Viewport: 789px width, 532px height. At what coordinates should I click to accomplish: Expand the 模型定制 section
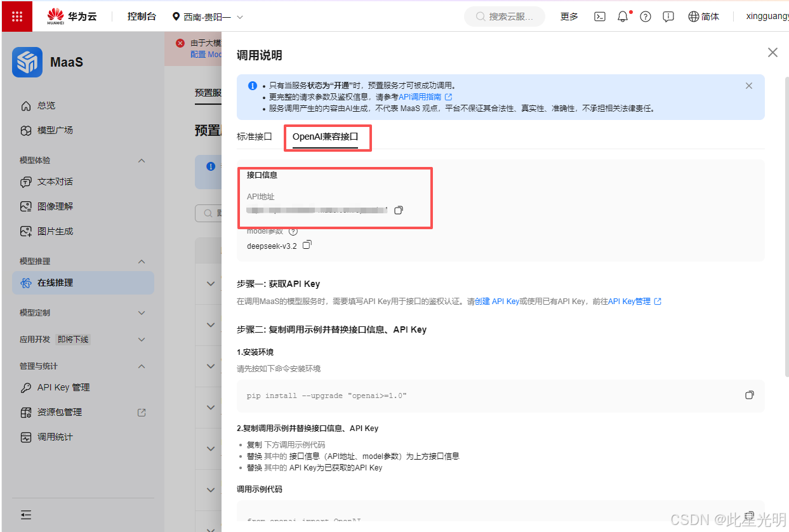click(141, 312)
